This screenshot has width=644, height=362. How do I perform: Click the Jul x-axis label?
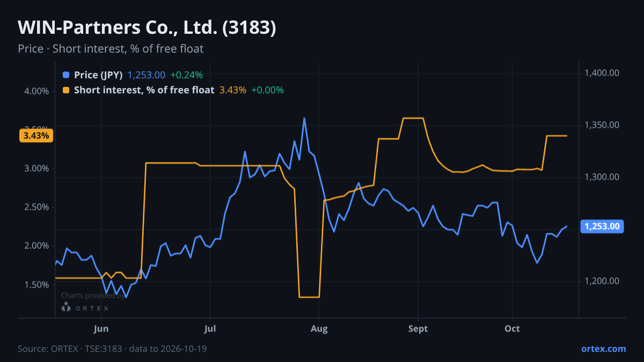210,329
